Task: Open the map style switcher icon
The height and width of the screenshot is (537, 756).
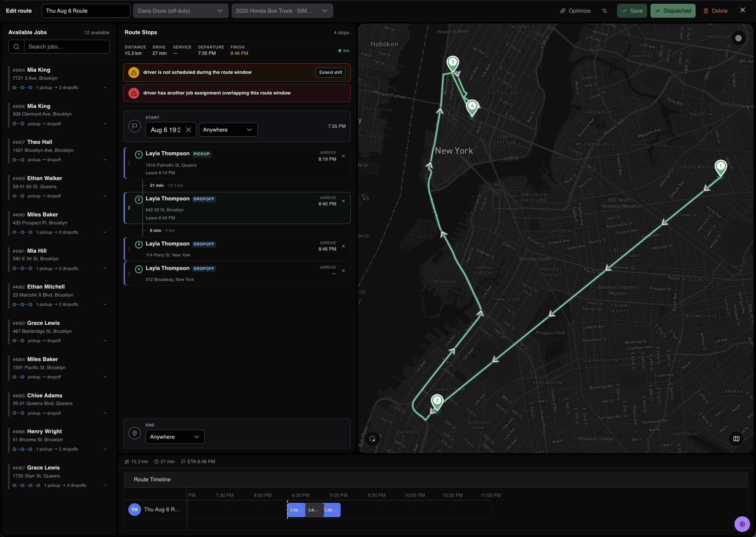Action: click(x=736, y=439)
